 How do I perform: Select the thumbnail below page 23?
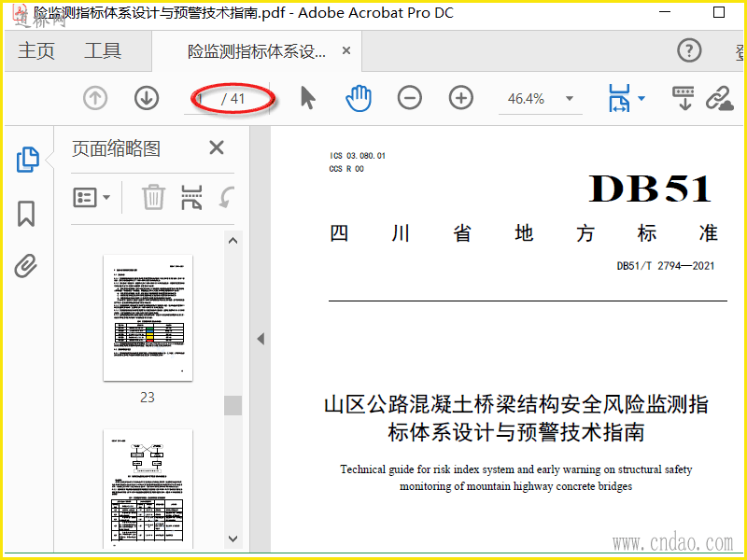(x=148, y=489)
